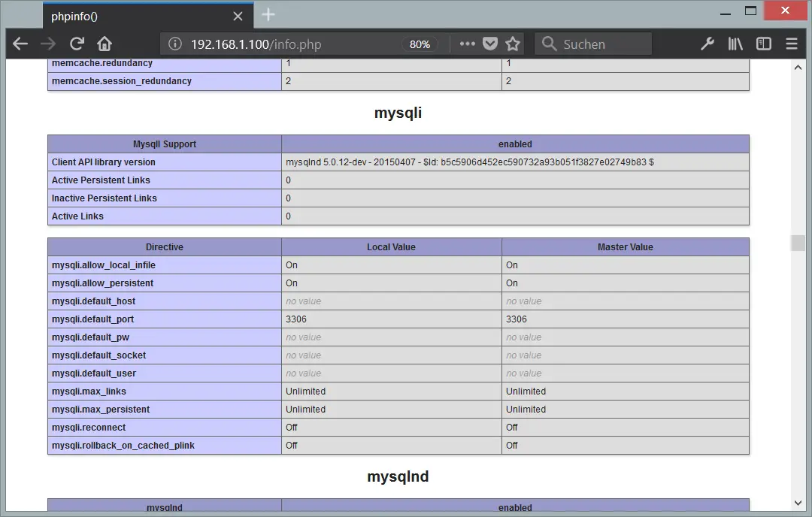Screen dimensions: 812x517
Task: Click the forward navigation arrow
Action: (48, 44)
